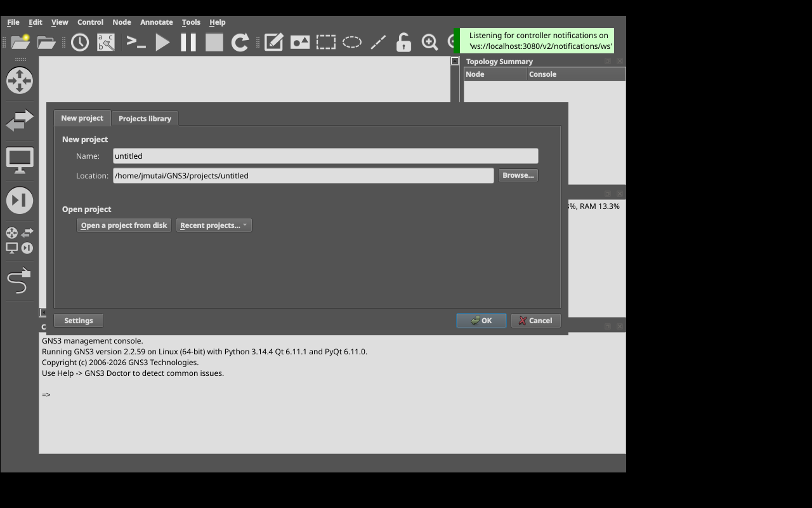Click Open a project from disk

124,225
